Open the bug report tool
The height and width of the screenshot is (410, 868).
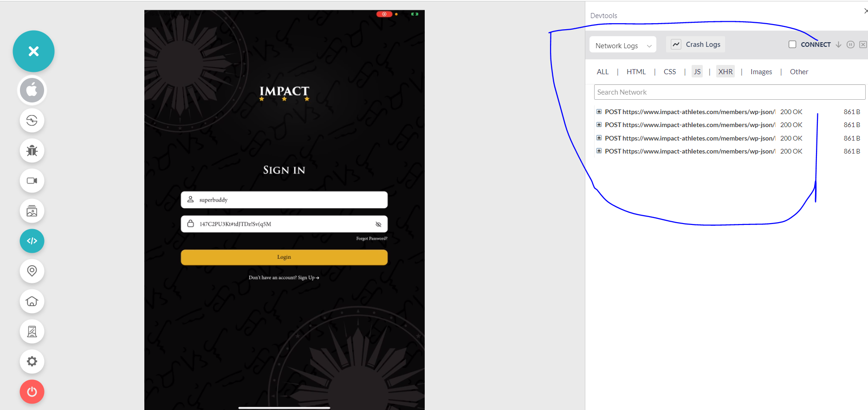click(x=32, y=150)
